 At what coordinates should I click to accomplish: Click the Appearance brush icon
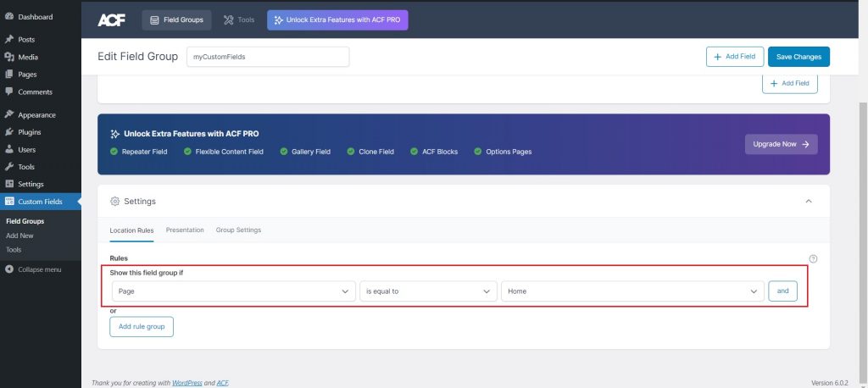click(9, 115)
